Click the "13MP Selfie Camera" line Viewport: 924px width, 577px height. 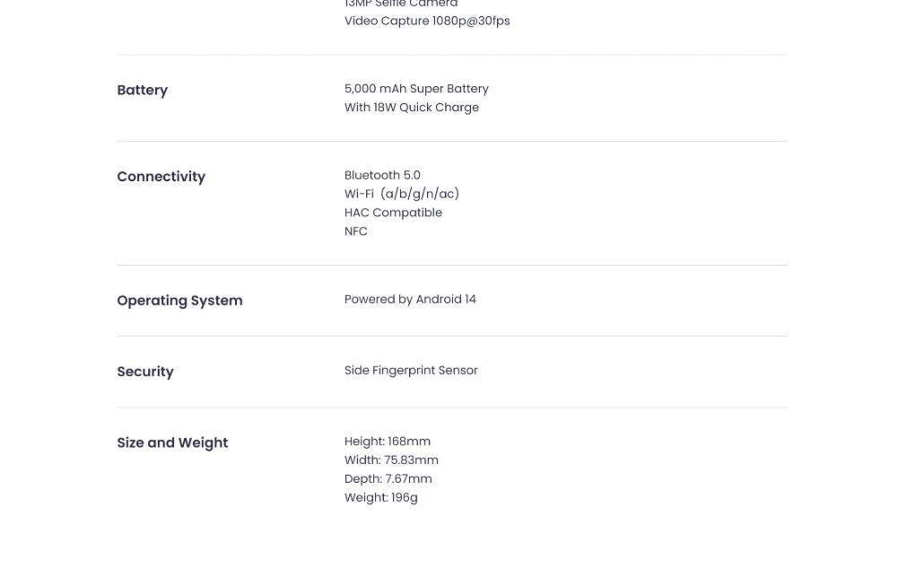pyautogui.click(x=400, y=4)
